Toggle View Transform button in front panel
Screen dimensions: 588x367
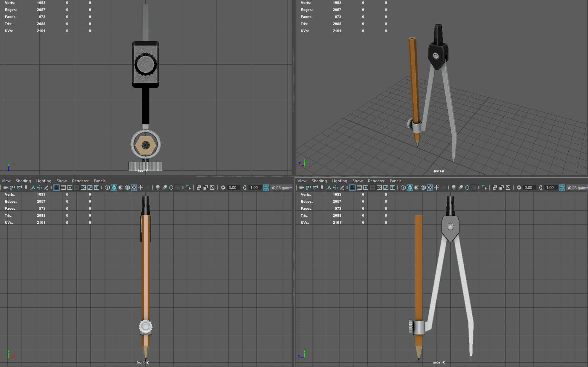[x=266, y=188]
